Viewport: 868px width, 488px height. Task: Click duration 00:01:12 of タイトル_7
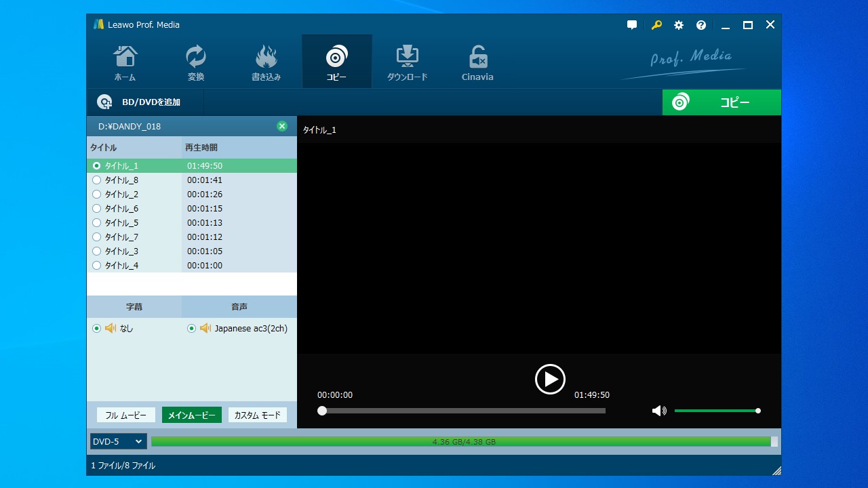(205, 237)
